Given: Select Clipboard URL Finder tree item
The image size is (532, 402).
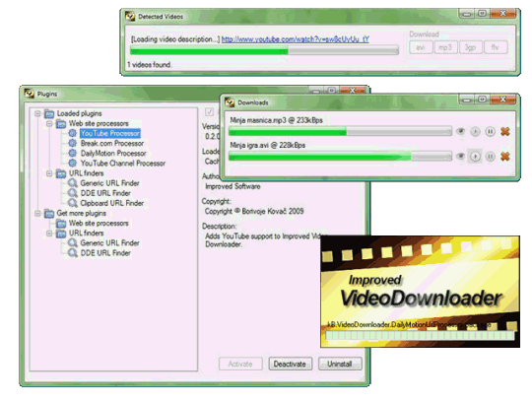Looking at the screenshot, I should 112,203.
